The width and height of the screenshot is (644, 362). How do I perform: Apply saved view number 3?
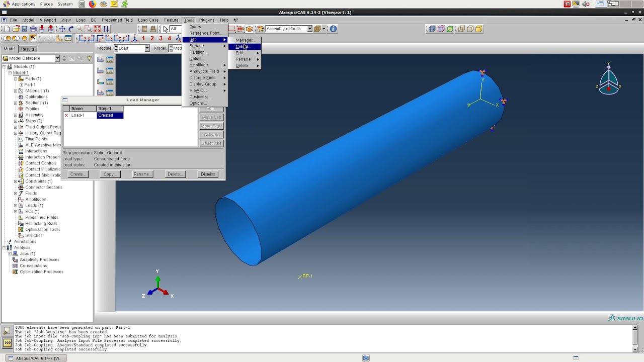(x=160, y=38)
